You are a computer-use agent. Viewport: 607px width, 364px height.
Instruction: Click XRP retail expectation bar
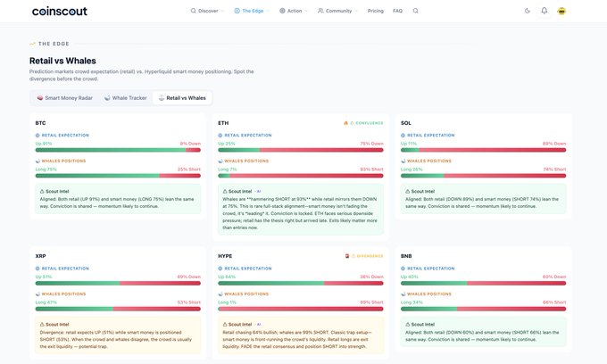coord(118,283)
